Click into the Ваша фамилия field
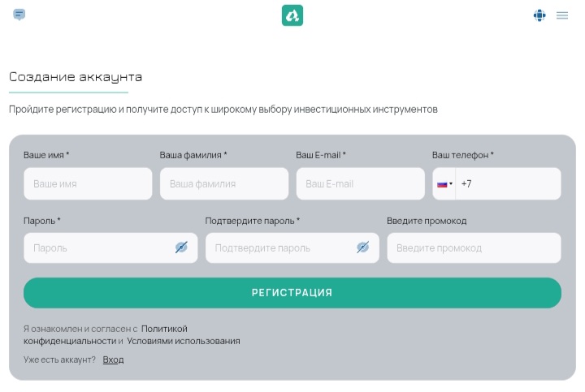Image resolution: width=585 pixels, height=392 pixels. pos(224,184)
